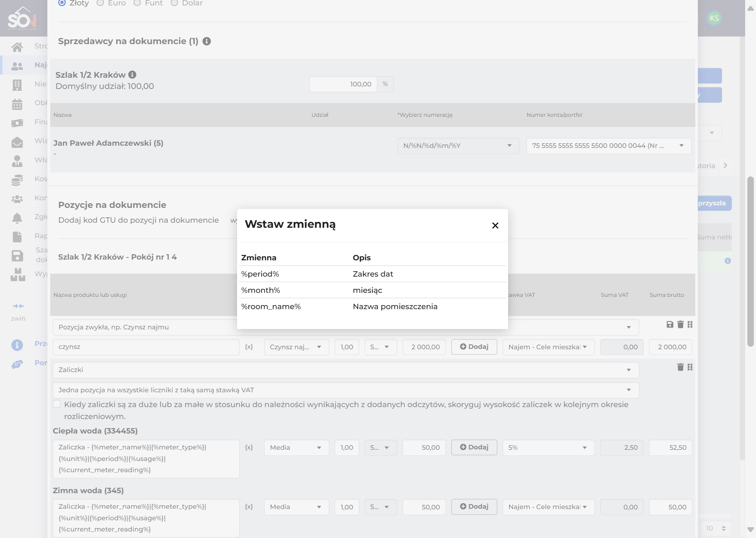The height and width of the screenshot is (538, 756).
Task: Select the Złoty currency radio button
Action: pos(62,3)
